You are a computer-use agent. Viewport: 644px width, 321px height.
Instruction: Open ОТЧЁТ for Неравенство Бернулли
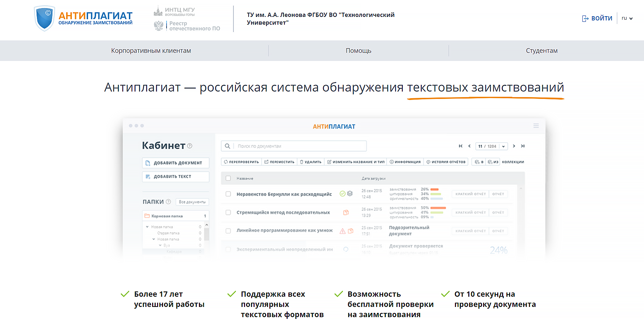tap(498, 194)
